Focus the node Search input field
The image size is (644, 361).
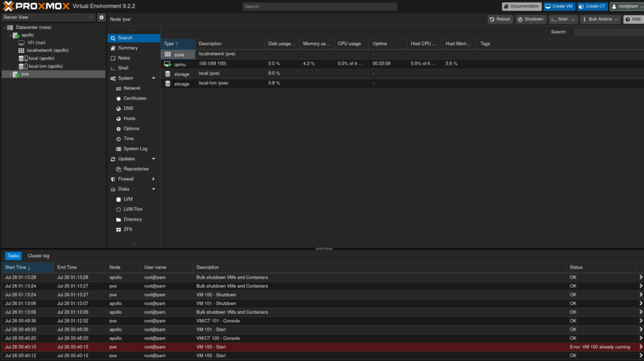coord(609,32)
